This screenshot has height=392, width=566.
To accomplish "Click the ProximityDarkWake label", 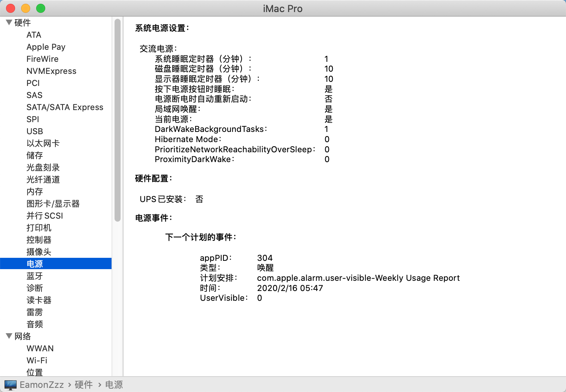I will (x=194, y=159).
